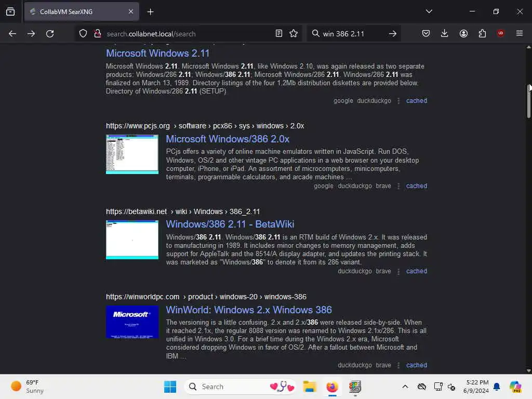Viewport: 532px width, 399px height.
Task: Open the notifications bell icon
Action: click(x=497, y=387)
